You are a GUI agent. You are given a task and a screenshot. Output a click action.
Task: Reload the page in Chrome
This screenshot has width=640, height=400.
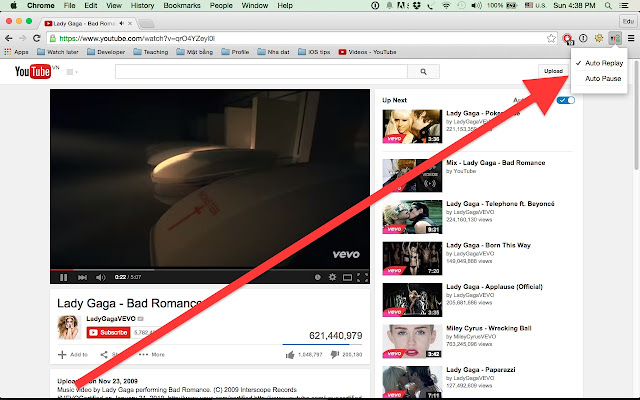36,38
